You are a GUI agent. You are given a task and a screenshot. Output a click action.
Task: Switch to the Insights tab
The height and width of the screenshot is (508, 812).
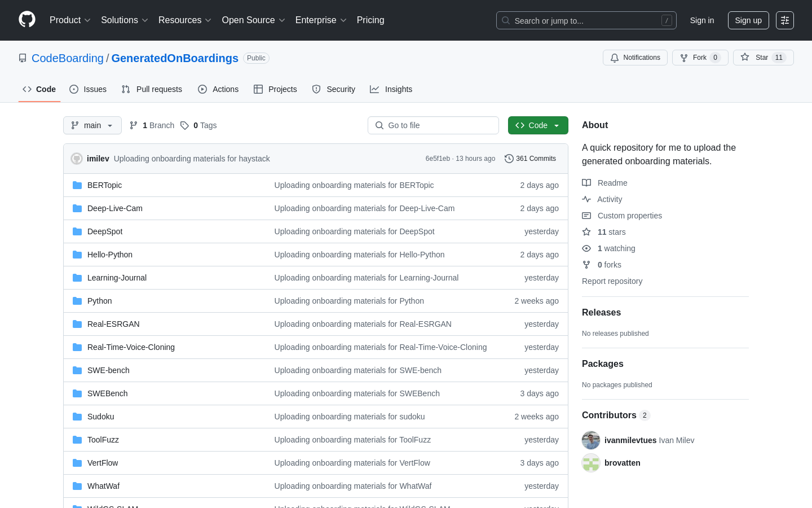(x=391, y=89)
